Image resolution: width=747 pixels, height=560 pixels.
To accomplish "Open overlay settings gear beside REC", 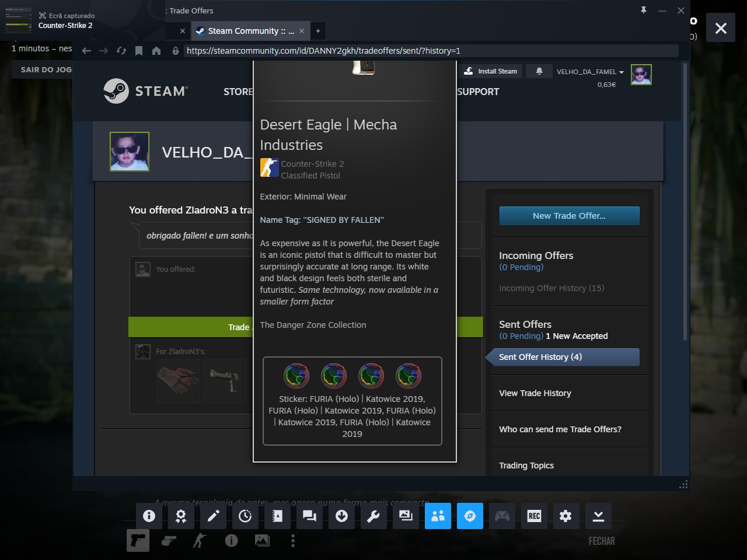I will pos(566,516).
